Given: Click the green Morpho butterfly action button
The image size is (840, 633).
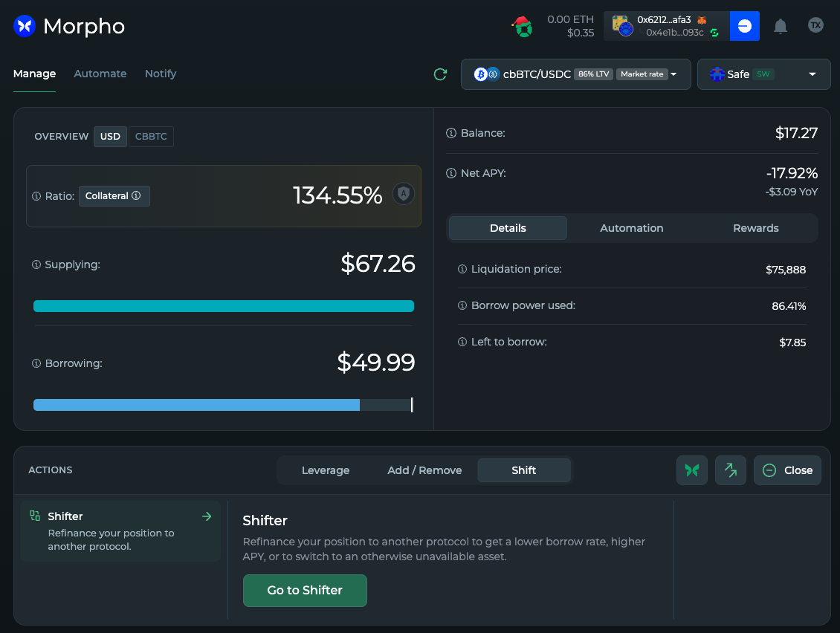Looking at the screenshot, I should 692,470.
